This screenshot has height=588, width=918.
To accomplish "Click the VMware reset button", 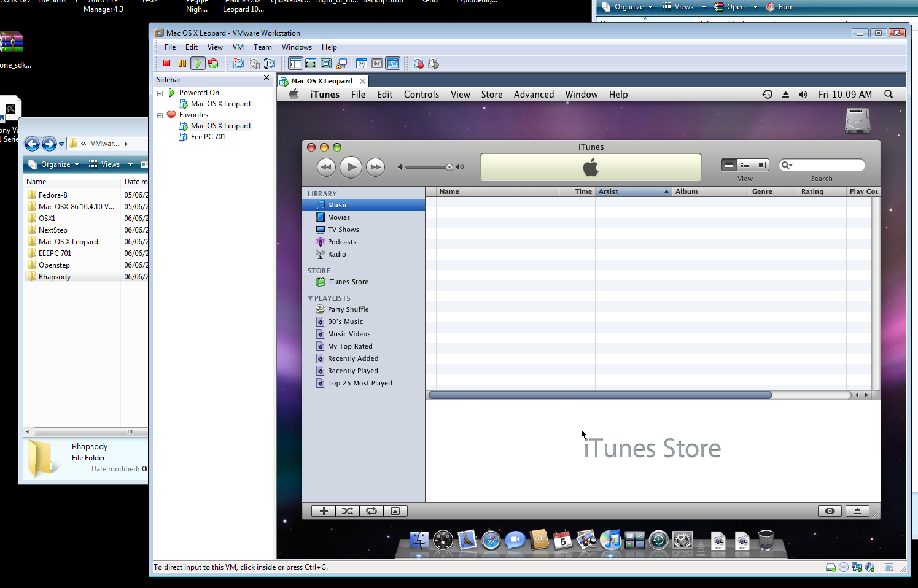I will (x=213, y=63).
